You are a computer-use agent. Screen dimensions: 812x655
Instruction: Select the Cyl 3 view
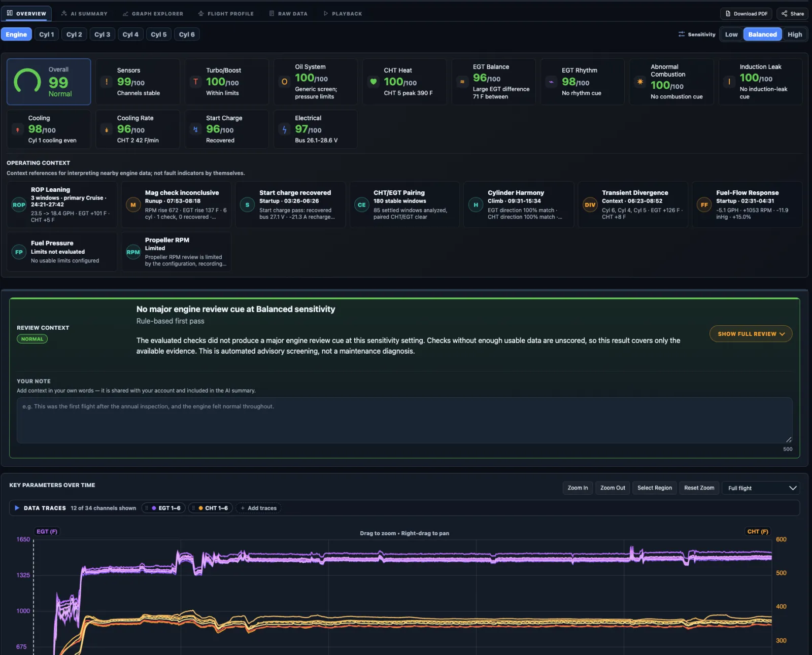click(102, 35)
